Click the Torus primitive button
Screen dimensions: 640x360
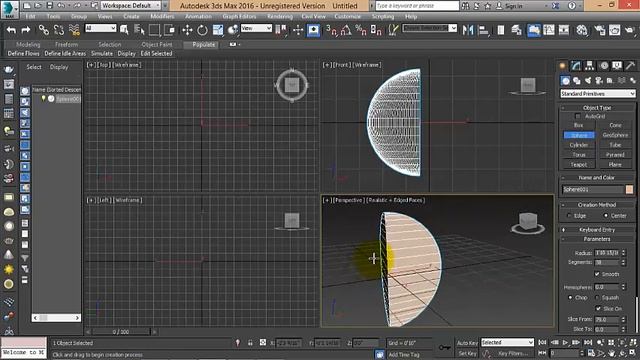tap(579, 155)
